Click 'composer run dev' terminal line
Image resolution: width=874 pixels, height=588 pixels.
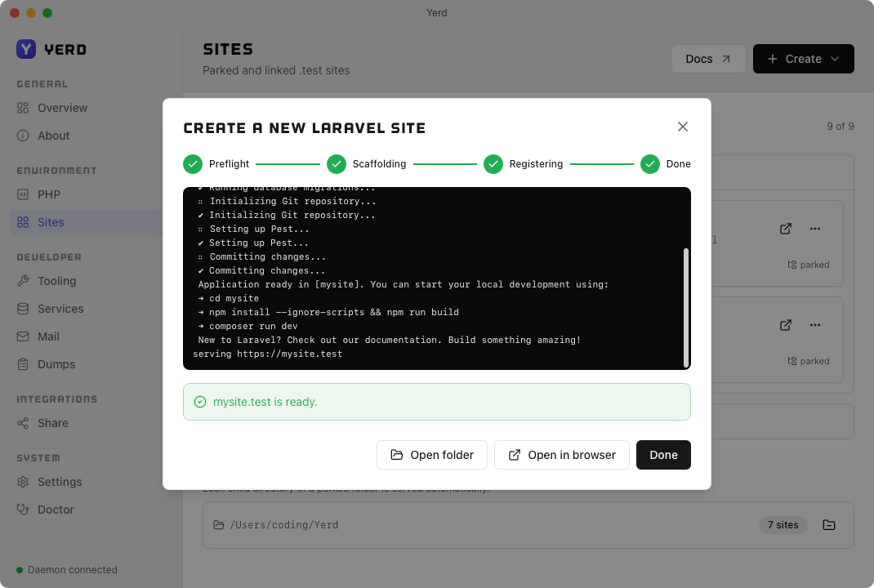(248, 326)
